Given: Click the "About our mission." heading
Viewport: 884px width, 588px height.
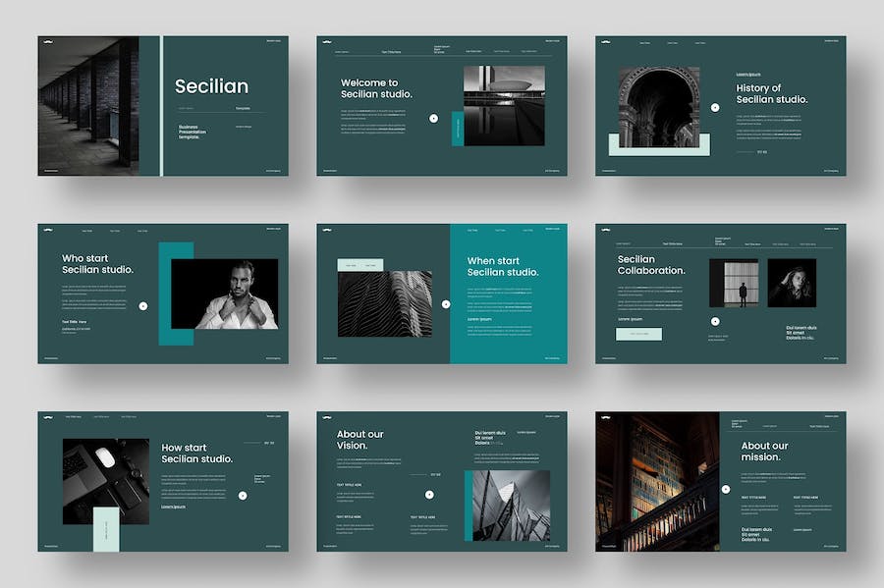Looking at the screenshot, I should 764,452.
